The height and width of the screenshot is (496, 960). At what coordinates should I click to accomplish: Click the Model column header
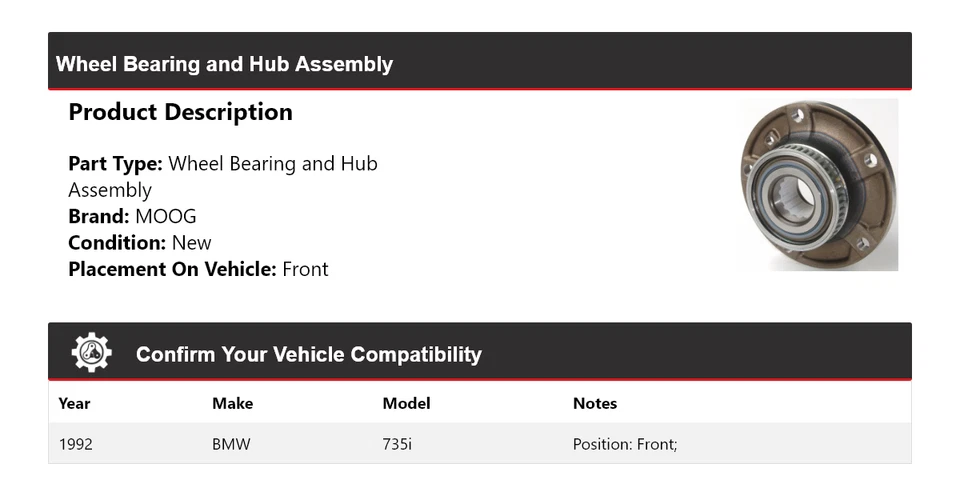point(406,404)
